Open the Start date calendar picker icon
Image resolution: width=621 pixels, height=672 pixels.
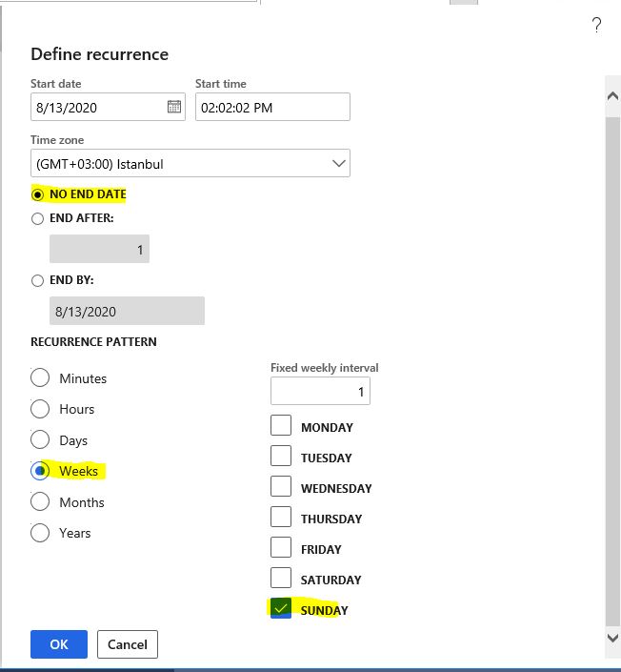pyautogui.click(x=174, y=107)
